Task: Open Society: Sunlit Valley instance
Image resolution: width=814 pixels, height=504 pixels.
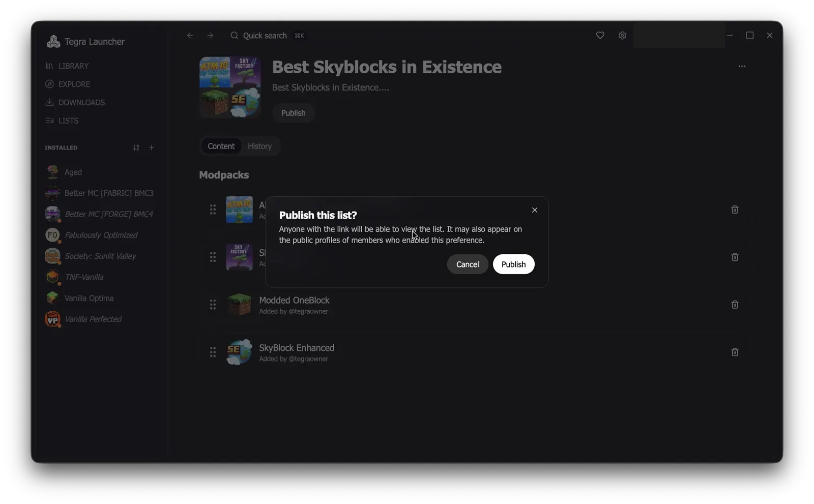Action: pos(101,256)
